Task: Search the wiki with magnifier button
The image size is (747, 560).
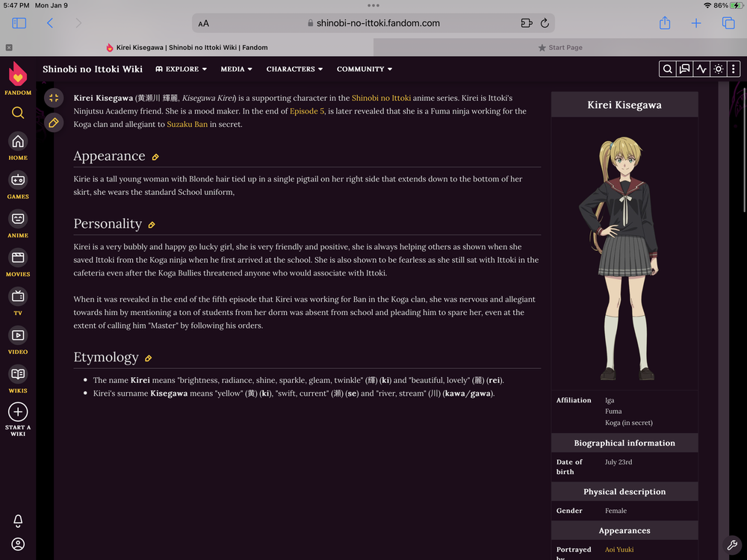Action: point(667,69)
